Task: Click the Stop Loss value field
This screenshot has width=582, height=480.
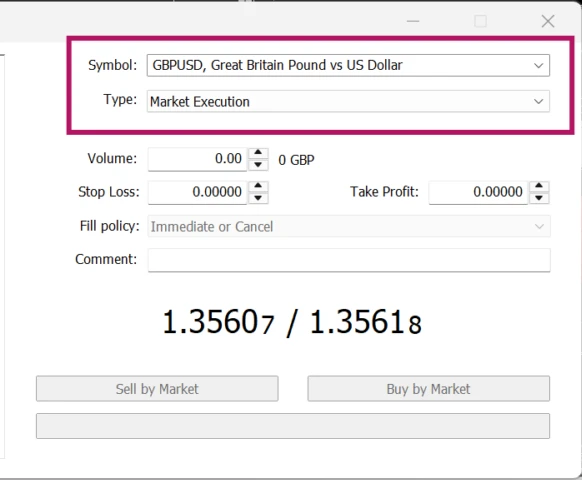Action: [x=197, y=192]
